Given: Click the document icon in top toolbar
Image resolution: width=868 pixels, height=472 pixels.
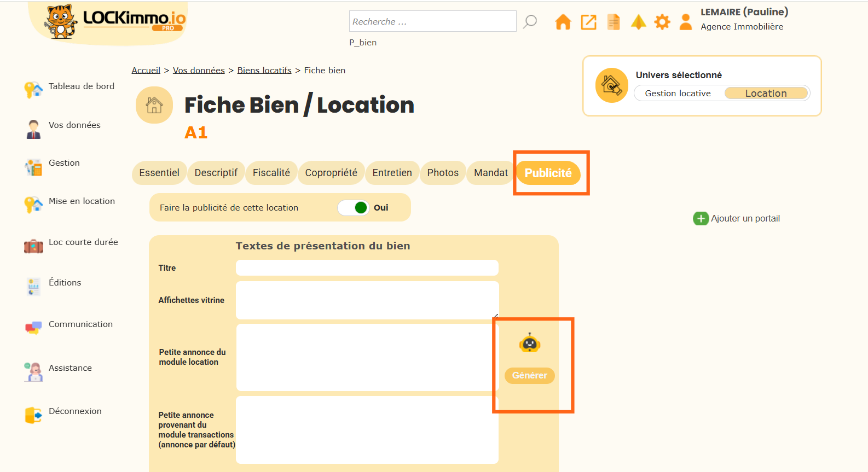Looking at the screenshot, I should 614,22.
